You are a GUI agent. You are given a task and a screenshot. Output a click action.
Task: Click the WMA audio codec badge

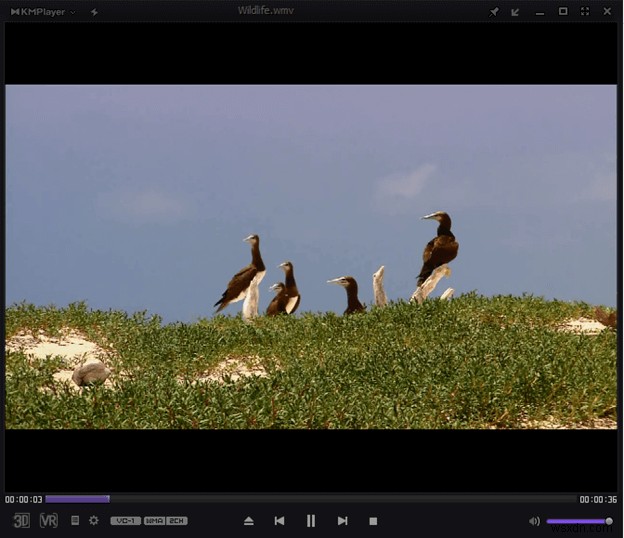(x=154, y=521)
